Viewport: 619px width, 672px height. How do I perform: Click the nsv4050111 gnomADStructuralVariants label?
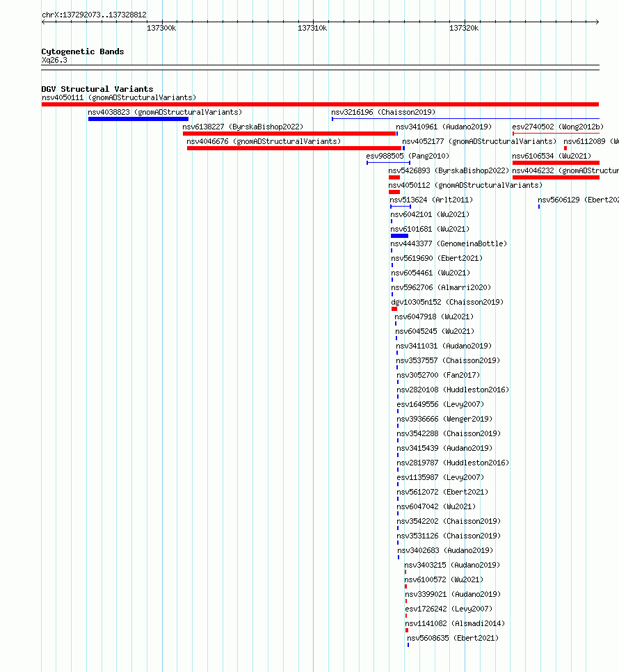119,97
